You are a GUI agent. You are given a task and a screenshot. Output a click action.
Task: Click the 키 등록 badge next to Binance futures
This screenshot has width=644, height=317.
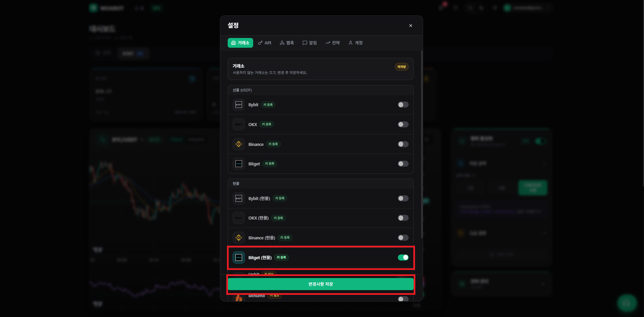point(273,144)
